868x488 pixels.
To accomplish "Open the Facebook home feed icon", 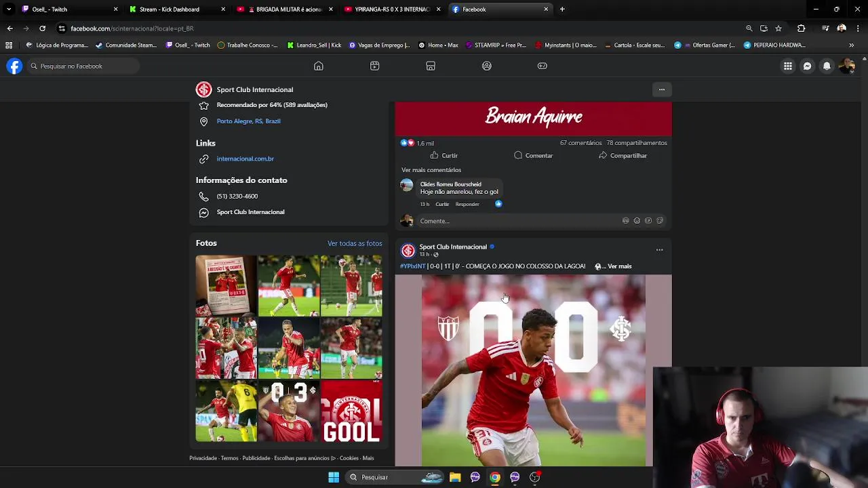I will pos(318,66).
